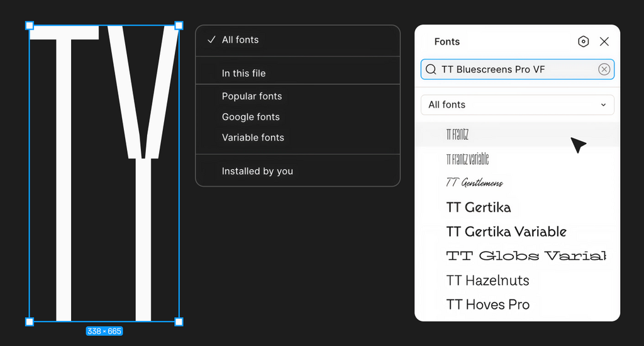Click the top-right selection handle
The height and width of the screenshot is (346, 644).
pos(179,26)
